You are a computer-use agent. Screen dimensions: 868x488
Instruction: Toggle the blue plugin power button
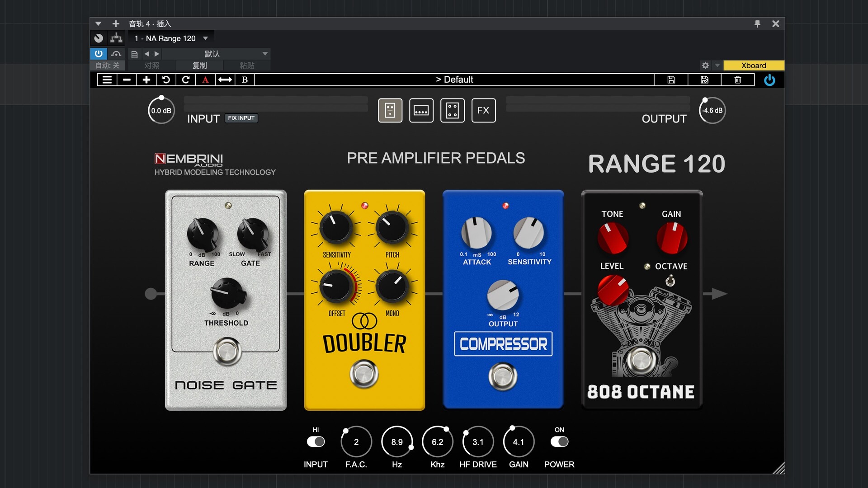click(769, 80)
